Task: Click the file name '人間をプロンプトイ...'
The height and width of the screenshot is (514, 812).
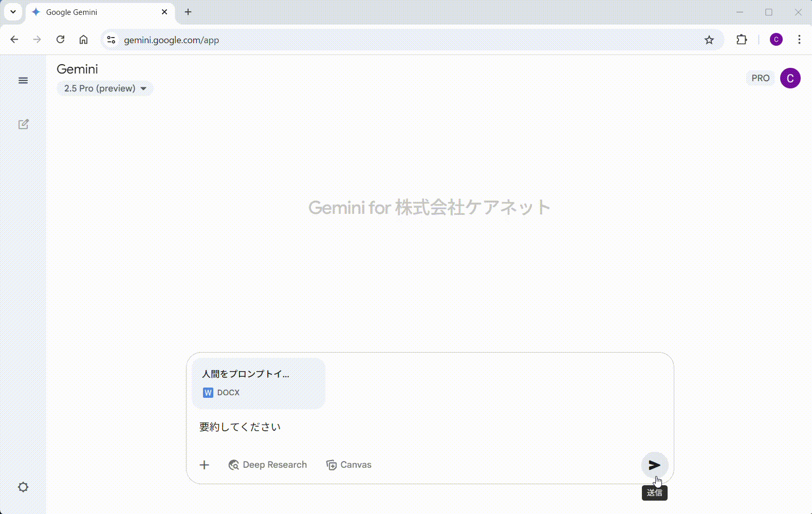Action: coord(246,374)
